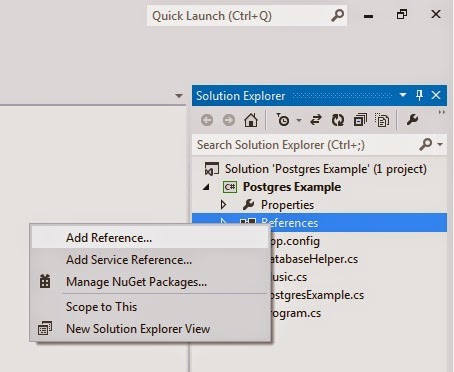This screenshot has height=372, width=454.
Task: Click the New Solution Explorer View icon
Action: coord(45,328)
